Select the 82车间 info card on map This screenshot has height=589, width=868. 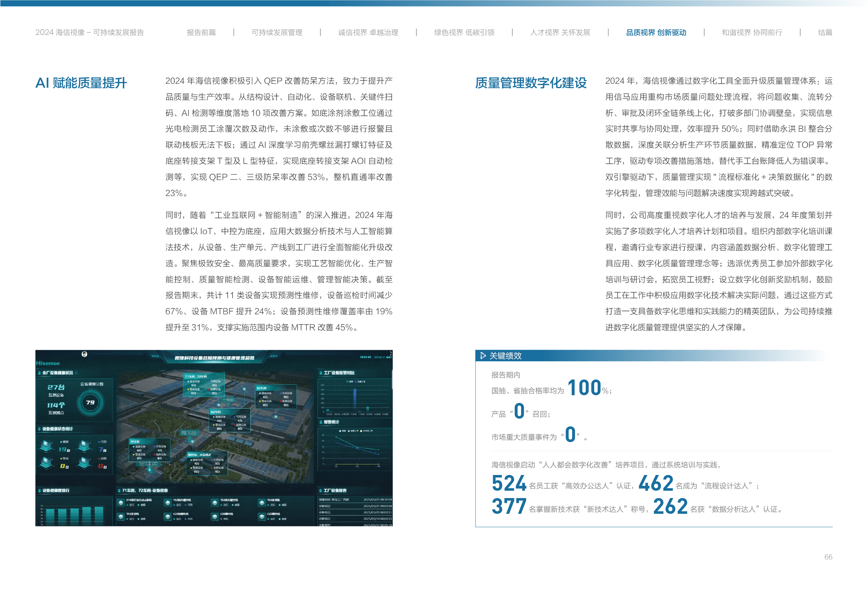point(276,397)
